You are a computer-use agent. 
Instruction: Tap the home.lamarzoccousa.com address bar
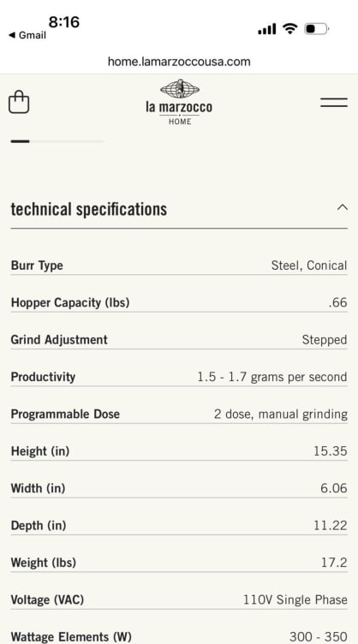(179, 62)
